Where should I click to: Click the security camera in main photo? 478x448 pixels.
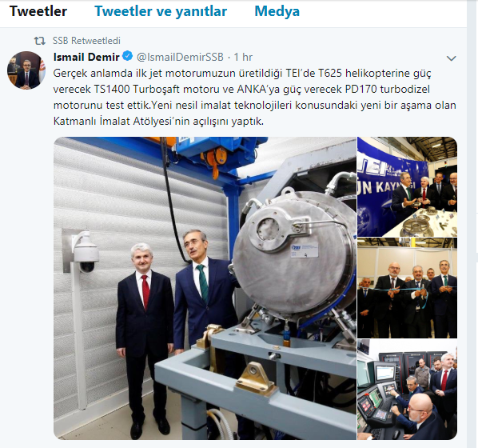[86, 252]
